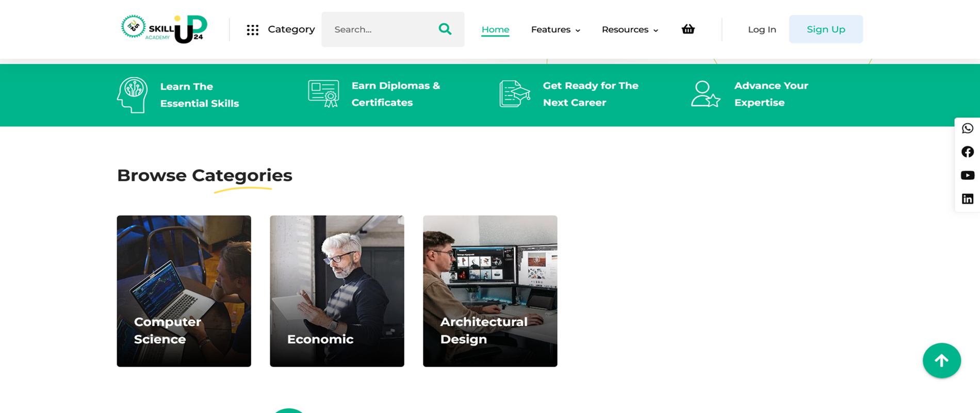Open the Category grid icon
This screenshot has height=413, width=980.
point(252,30)
